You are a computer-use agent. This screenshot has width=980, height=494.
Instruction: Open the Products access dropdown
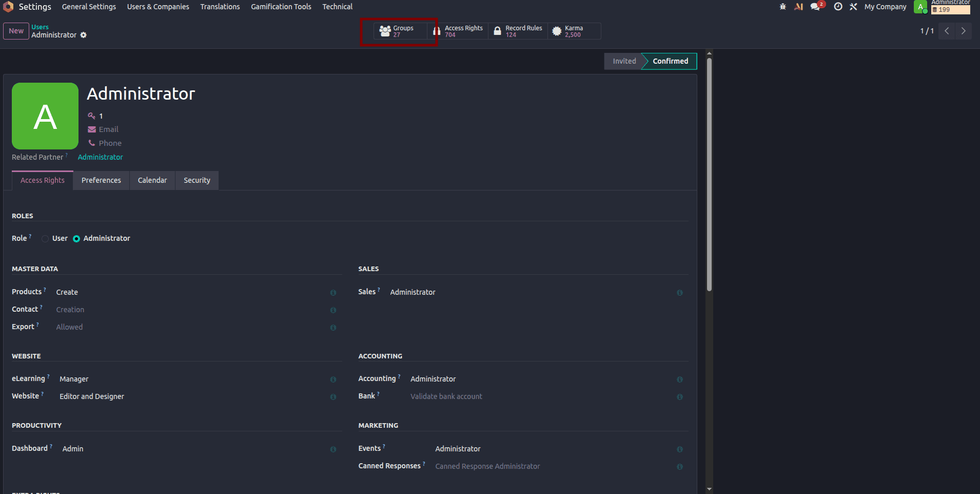tap(190, 292)
